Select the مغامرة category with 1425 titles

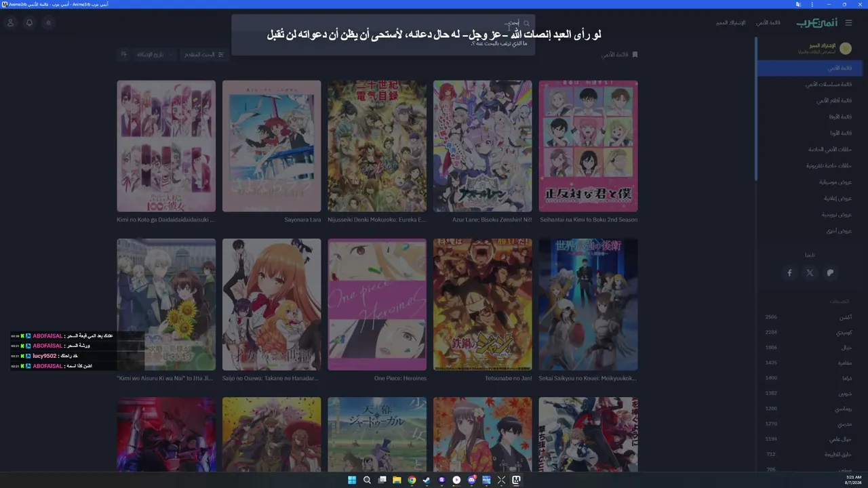tap(808, 363)
